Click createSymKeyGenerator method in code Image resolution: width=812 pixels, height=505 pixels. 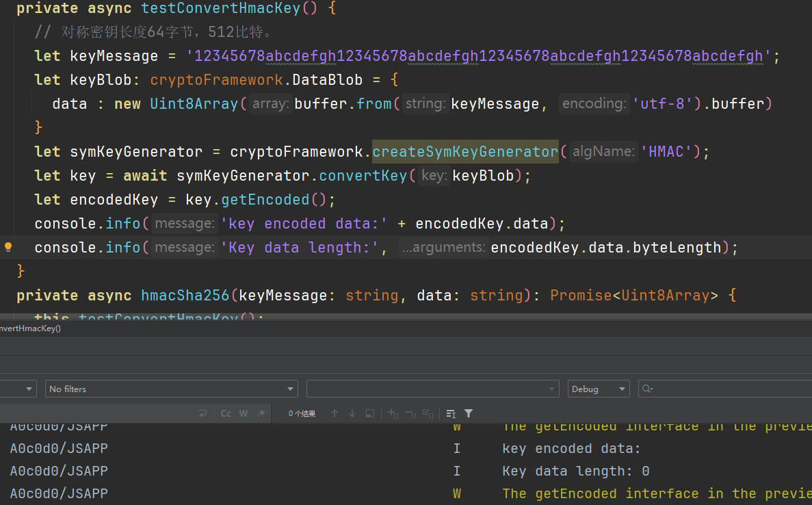coord(465,152)
